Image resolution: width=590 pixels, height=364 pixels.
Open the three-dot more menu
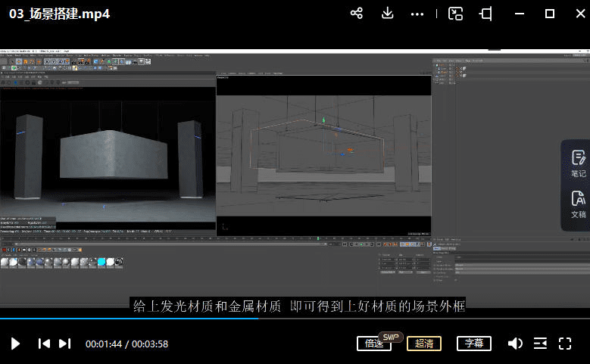coord(417,14)
